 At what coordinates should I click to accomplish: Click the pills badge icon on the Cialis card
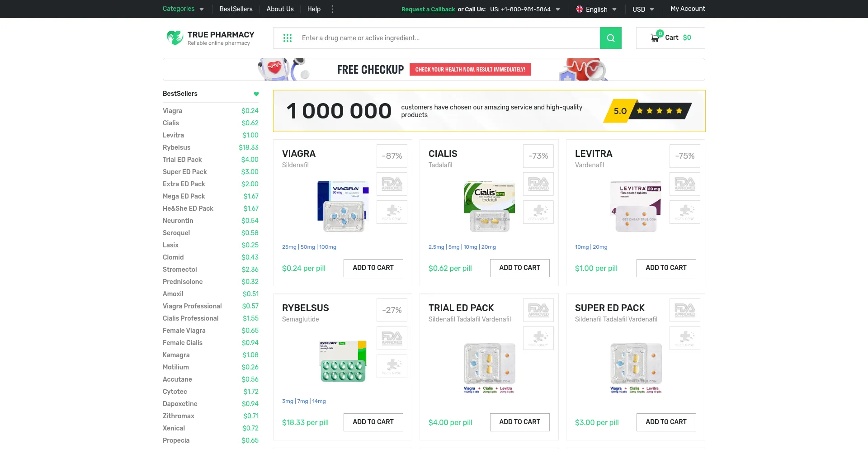(538, 212)
